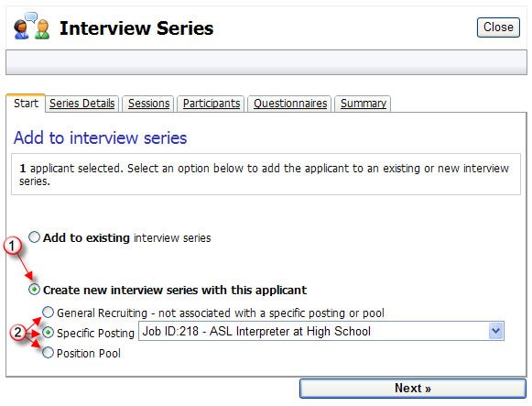Open the Job ID:218 ASL Interpreter combo box

(321, 331)
